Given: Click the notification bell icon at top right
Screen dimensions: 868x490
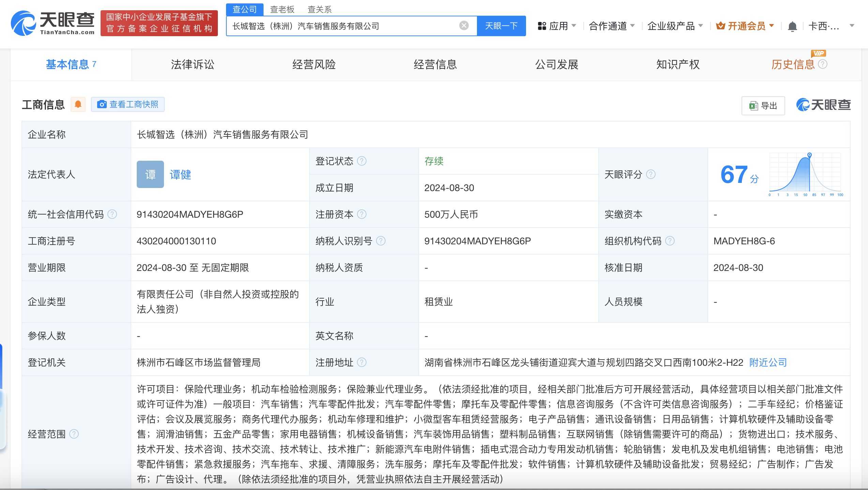Looking at the screenshot, I should 792,26.
